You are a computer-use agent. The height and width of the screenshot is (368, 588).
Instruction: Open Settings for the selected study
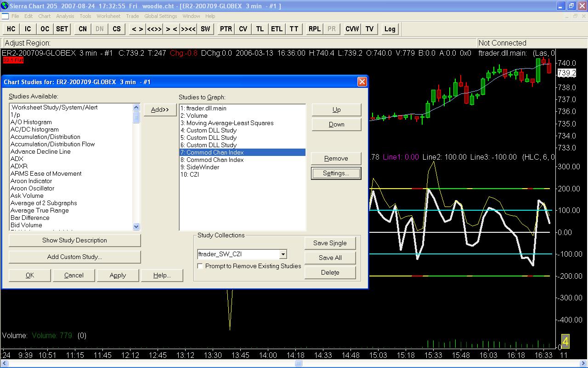point(336,173)
